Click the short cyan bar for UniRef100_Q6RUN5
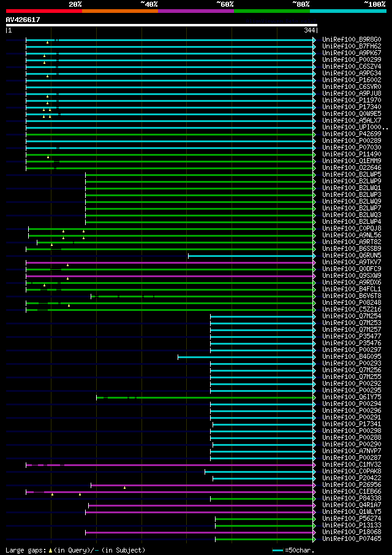The height and width of the screenshot is (555, 392). pos(251,256)
